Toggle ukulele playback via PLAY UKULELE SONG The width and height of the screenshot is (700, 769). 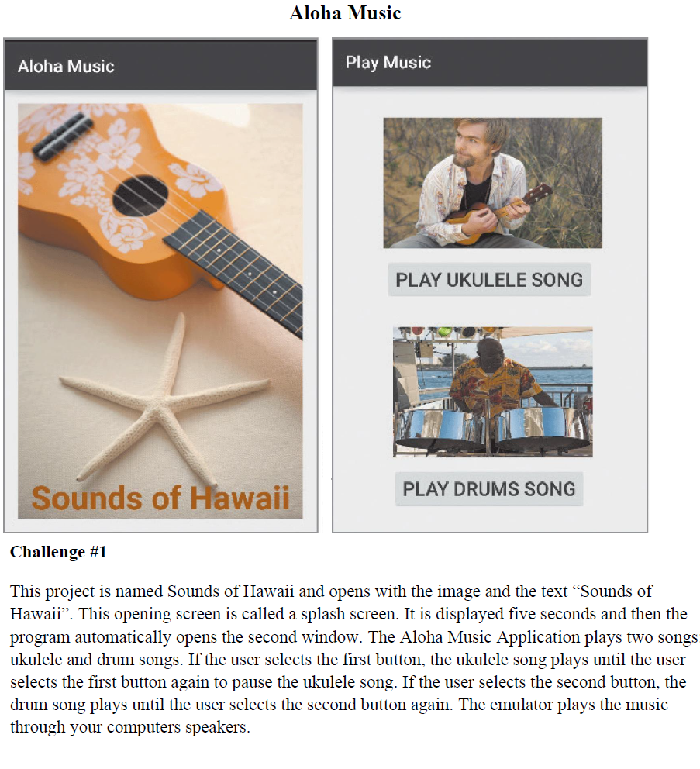tap(488, 279)
